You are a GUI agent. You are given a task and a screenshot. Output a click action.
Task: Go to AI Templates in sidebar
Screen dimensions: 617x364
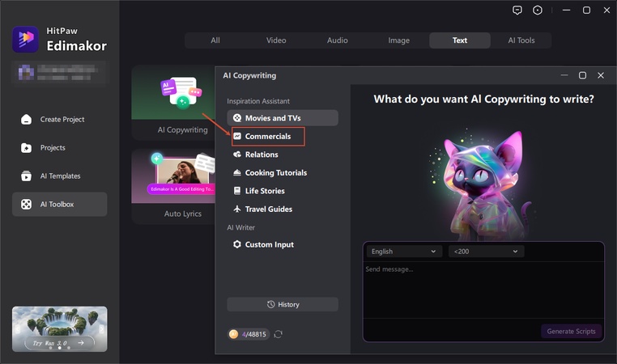coord(59,176)
